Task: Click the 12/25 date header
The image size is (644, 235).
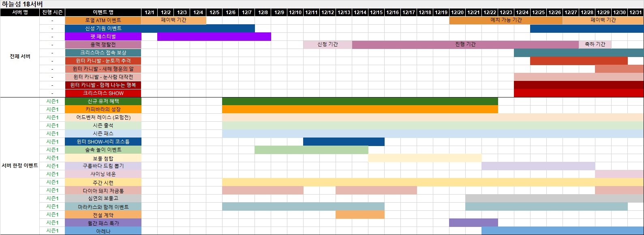Action: tap(538, 13)
